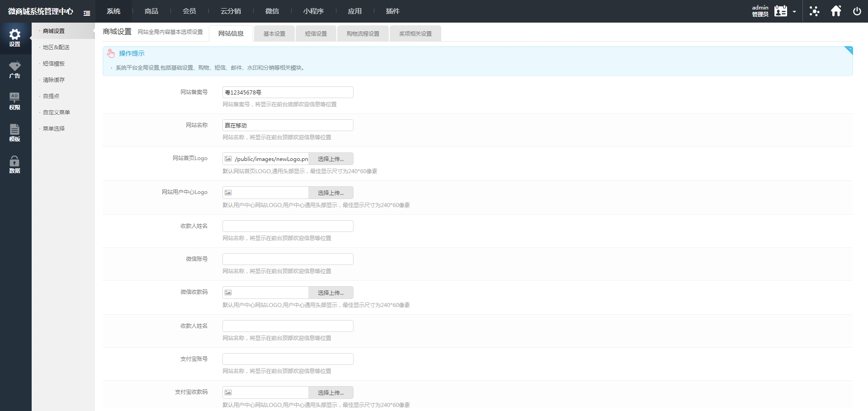Image resolution: width=868 pixels, height=411 pixels.
Task: Switch to the 基本设置 tab
Action: pos(274,33)
